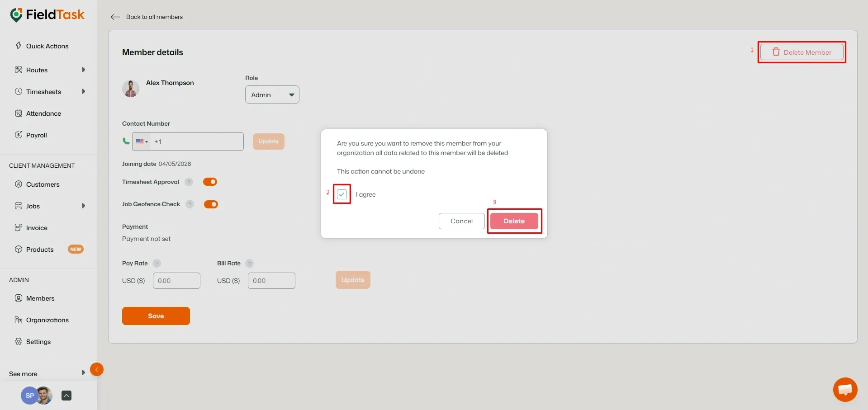Click the Members icon under Admin
The image size is (868, 410).
tap(19, 298)
